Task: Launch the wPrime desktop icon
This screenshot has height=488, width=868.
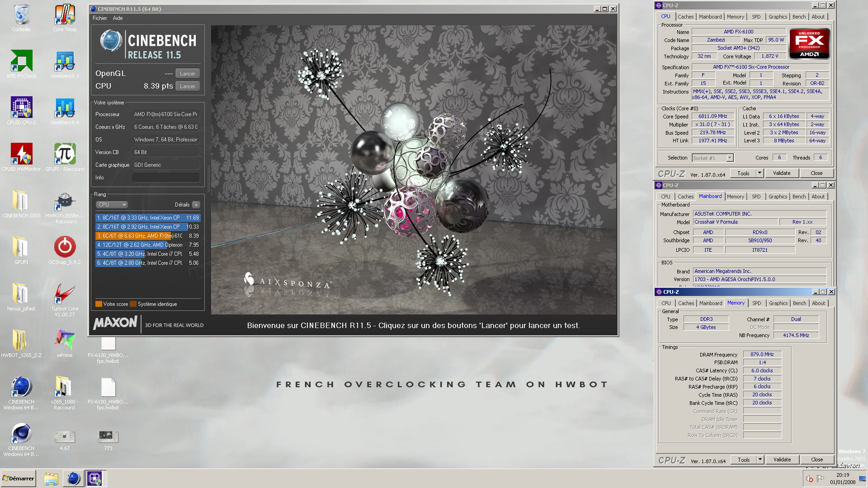Action: (65, 344)
